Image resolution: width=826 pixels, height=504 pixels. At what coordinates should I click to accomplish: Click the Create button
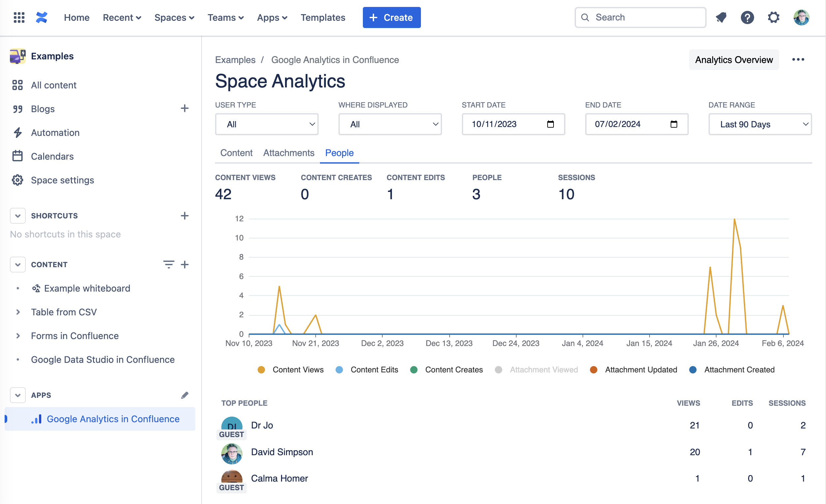tap(391, 17)
